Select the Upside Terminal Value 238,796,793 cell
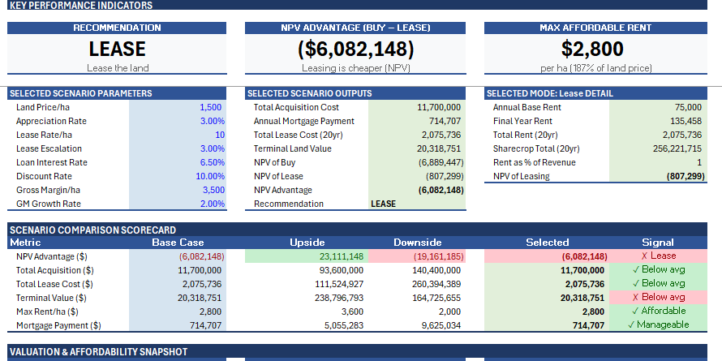722x361 pixels. click(307, 298)
